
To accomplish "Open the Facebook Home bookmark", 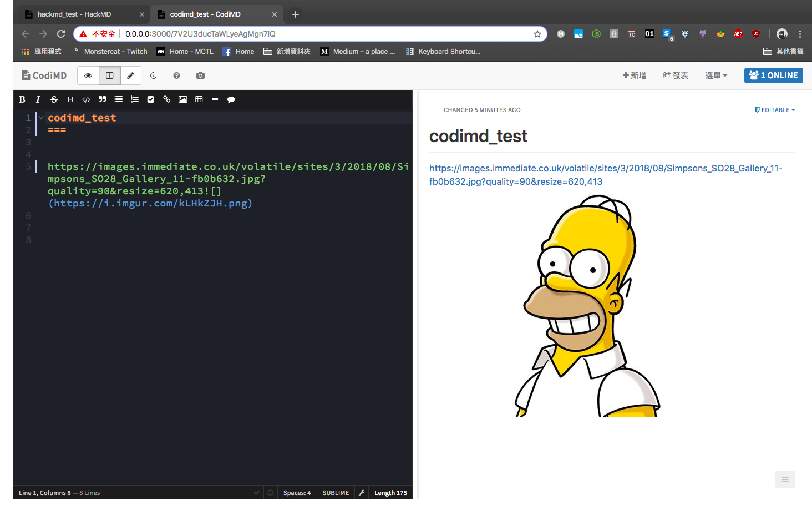I will [238, 52].
